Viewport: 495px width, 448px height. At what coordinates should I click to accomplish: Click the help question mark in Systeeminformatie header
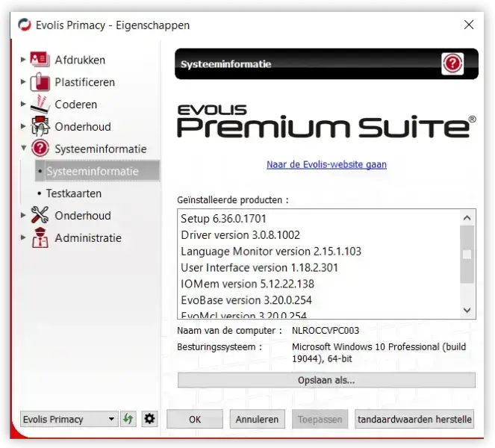click(x=452, y=63)
